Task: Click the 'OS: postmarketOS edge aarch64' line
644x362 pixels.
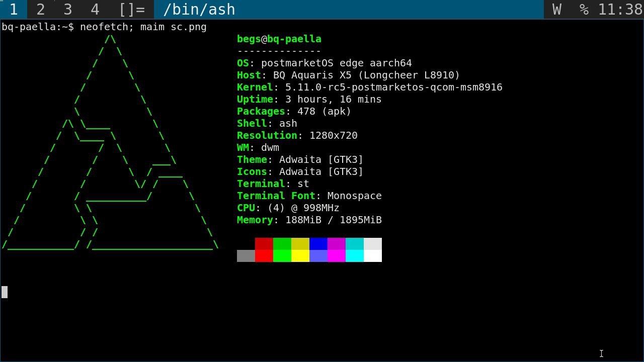Action: [x=325, y=63]
